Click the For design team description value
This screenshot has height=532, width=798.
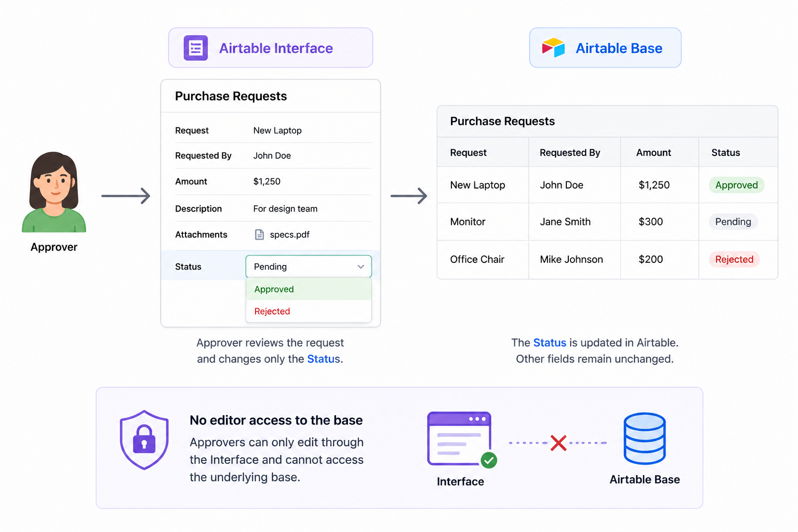[285, 209]
